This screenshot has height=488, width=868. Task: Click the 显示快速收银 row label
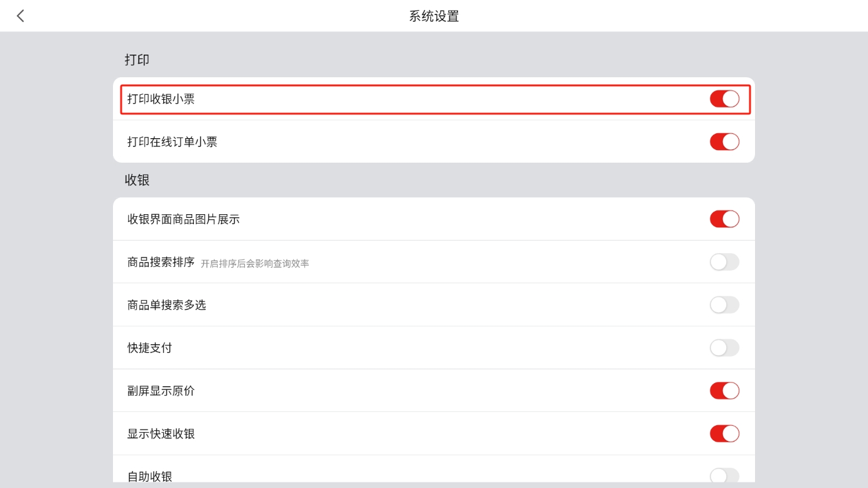tap(161, 434)
